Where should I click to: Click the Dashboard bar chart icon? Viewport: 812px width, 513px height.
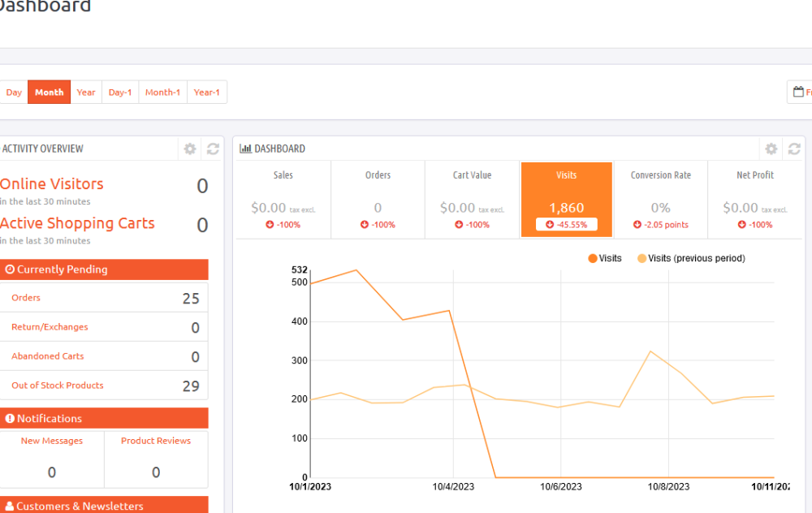[x=245, y=149]
